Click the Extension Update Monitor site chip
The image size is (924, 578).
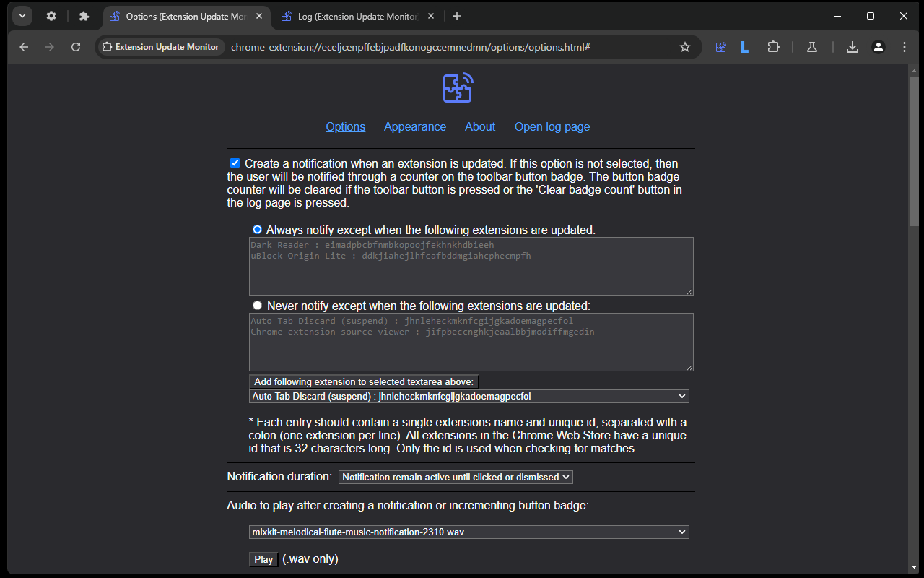(x=160, y=47)
